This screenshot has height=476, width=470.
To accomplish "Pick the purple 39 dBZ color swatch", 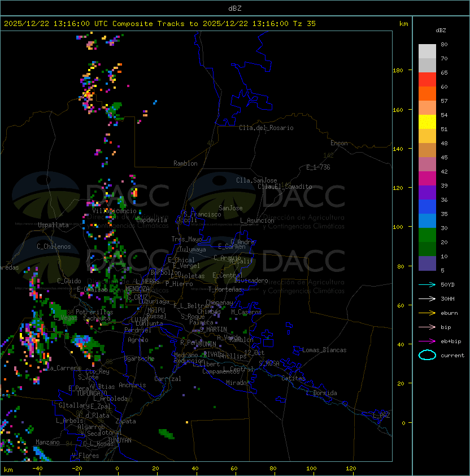I will point(427,192).
